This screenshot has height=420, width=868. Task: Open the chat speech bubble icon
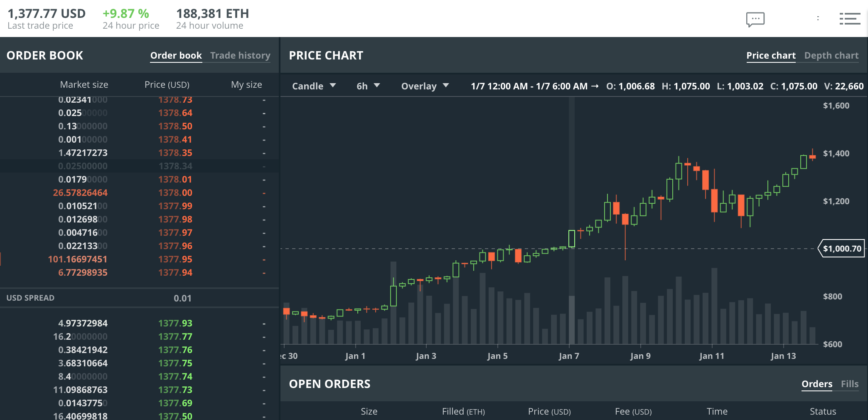755,19
